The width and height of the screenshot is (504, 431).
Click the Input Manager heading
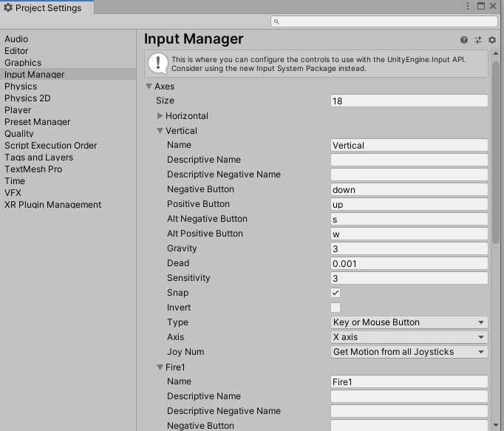point(194,39)
